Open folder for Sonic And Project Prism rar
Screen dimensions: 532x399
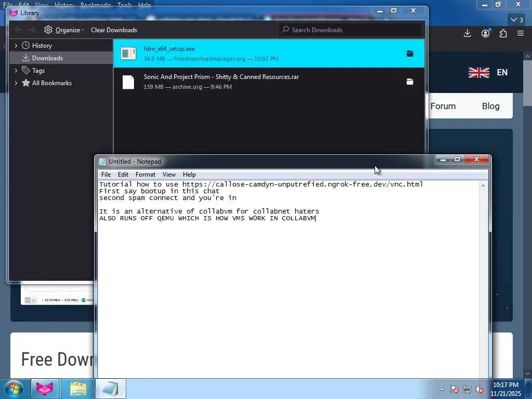coord(410,82)
